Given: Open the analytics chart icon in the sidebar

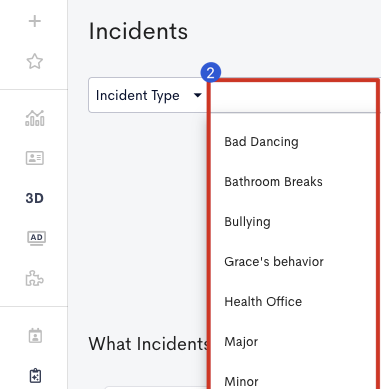Looking at the screenshot, I should click(x=35, y=118).
